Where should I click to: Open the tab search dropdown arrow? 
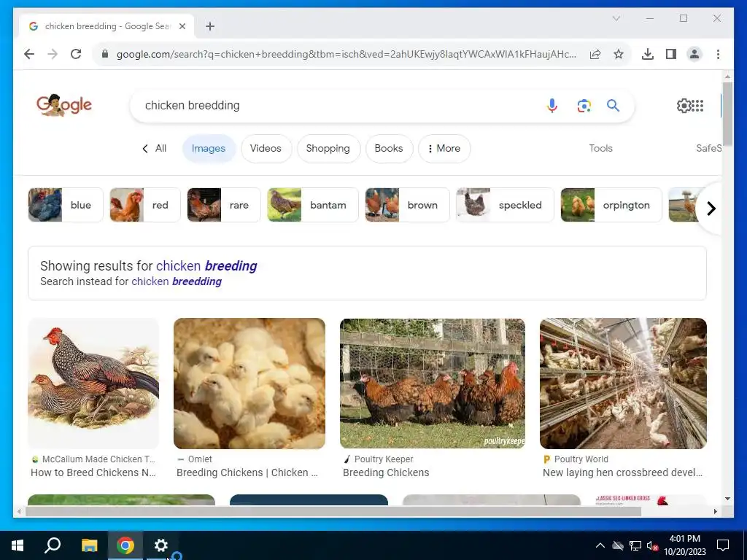616,18
